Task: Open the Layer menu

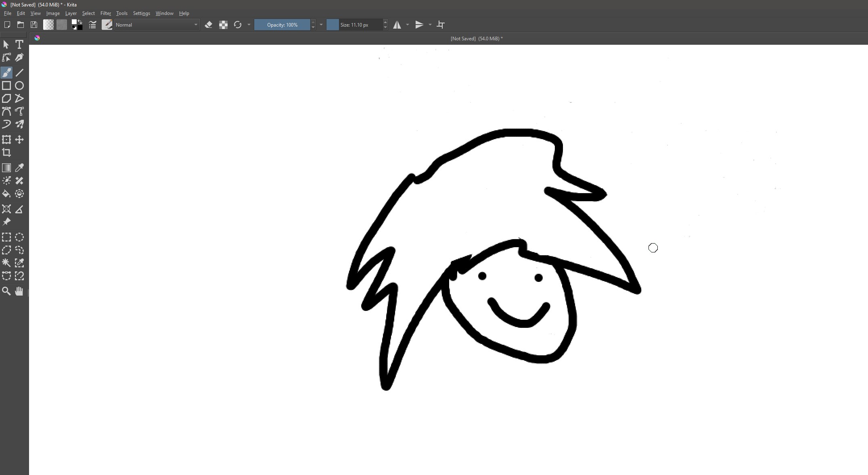Action: (x=71, y=13)
